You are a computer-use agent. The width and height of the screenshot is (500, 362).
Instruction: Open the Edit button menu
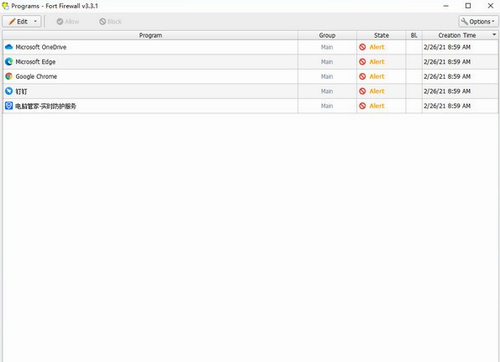[x=22, y=22]
